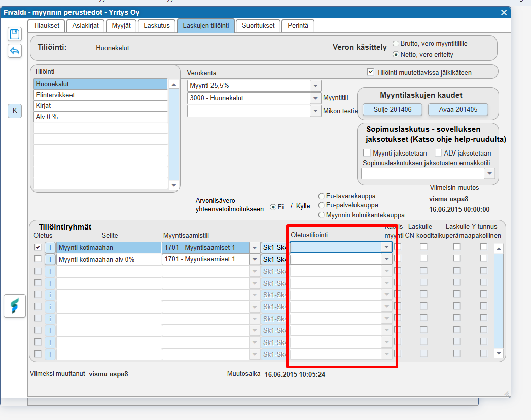Select Eu-tavarakauppa radio button
Image resolution: width=531 pixels, height=420 pixels.
(x=322, y=196)
